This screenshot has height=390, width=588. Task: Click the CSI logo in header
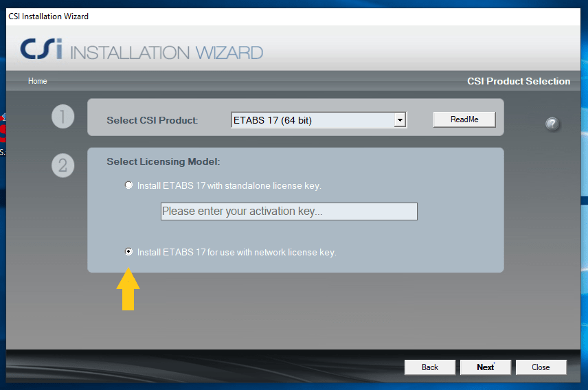[x=41, y=49]
